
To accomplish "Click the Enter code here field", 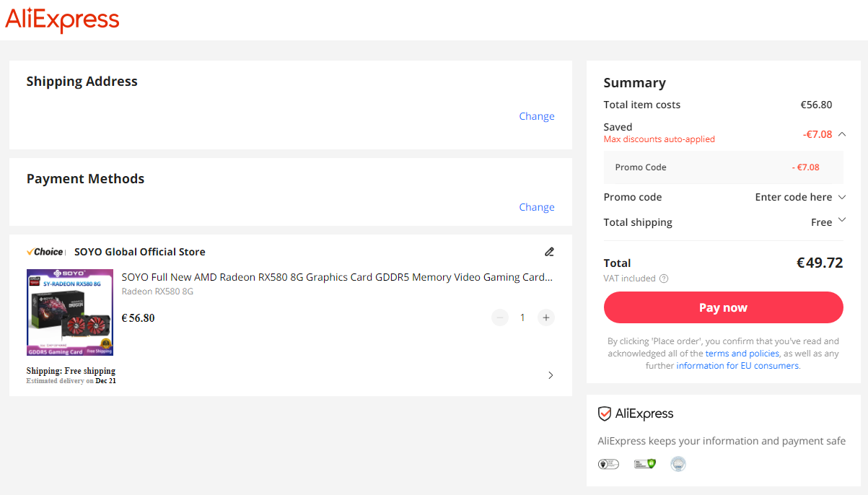I will pos(794,197).
